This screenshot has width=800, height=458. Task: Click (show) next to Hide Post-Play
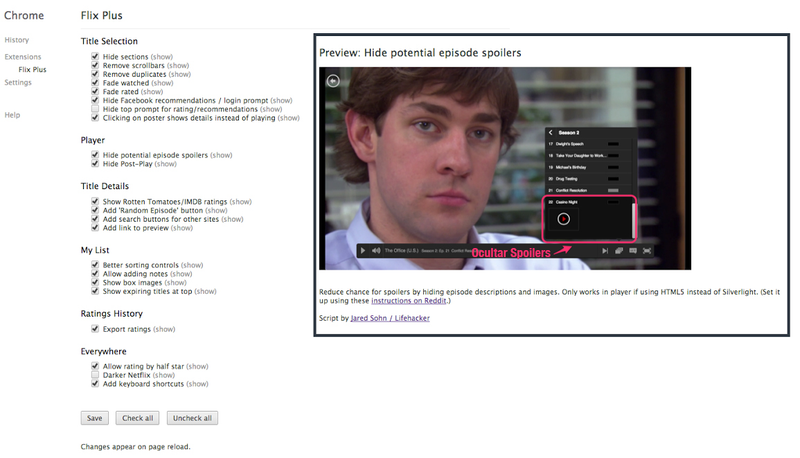pos(166,164)
